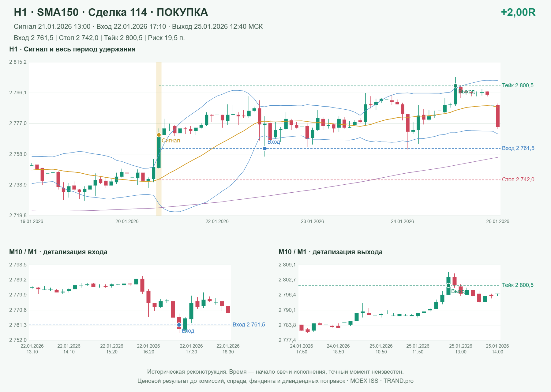Viewport: 551px width, 392px height.
Task: Click the 'Тейк 2 800,5' label beside the H1 chart
Action: click(x=518, y=85)
